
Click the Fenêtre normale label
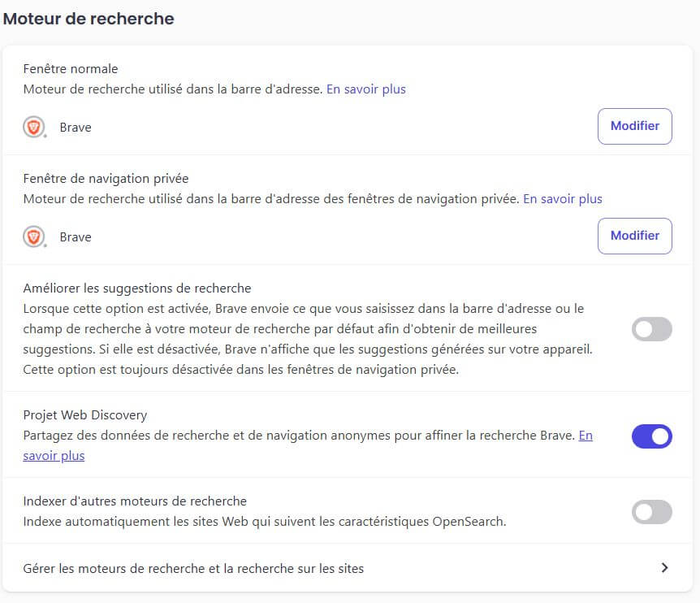tap(71, 69)
